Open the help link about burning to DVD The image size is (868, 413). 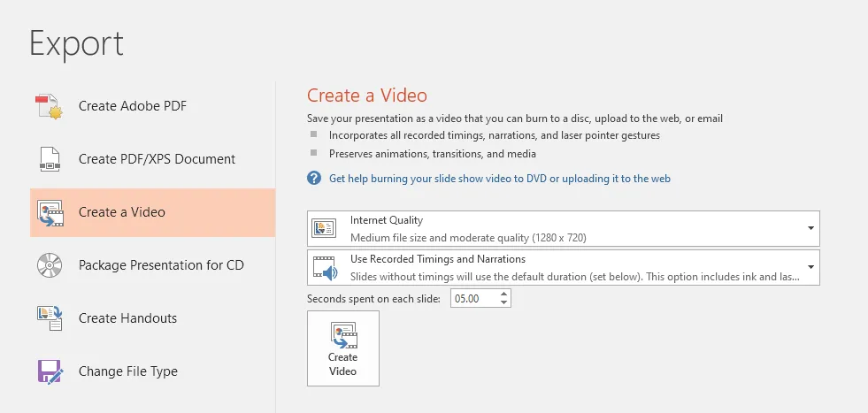(499, 179)
